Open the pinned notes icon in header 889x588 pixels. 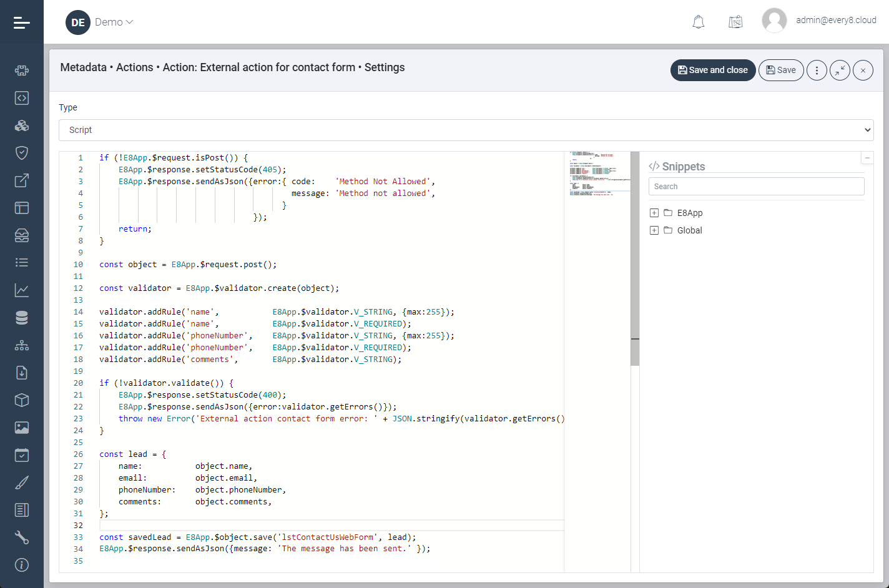(735, 22)
